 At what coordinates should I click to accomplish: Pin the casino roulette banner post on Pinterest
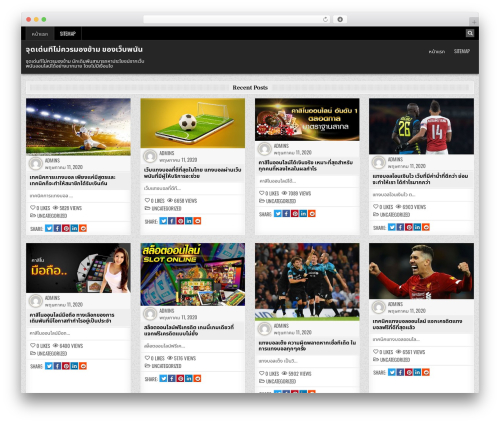pyautogui.click(x=295, y=213)
